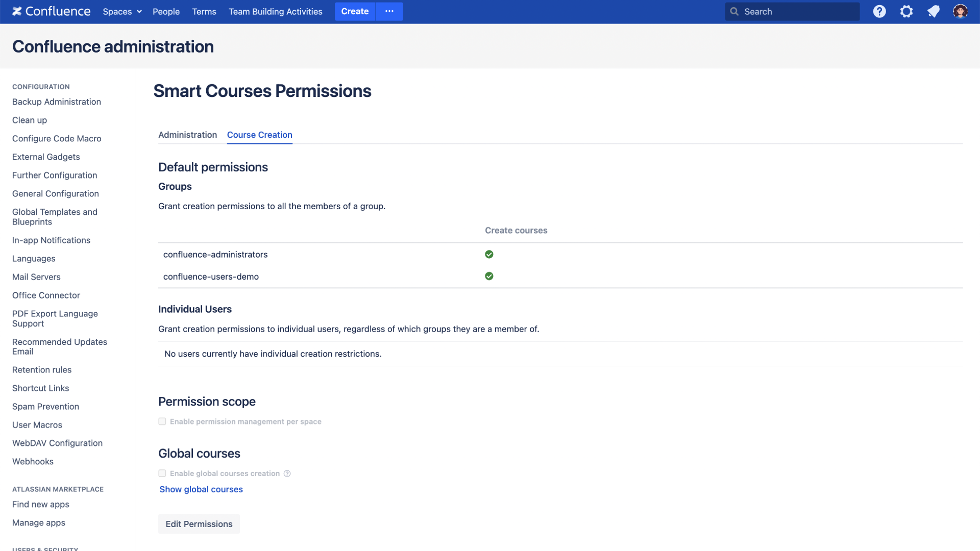Open Terms in the top navigation
This screenshot has height=551, width=980.
coord(204,11)
